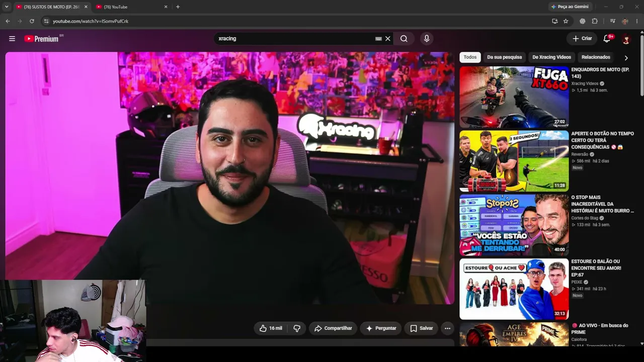The image size is (644, 362).
Task: Click the address bar URL
Action: pyautogui.click(x=91, y=21)
